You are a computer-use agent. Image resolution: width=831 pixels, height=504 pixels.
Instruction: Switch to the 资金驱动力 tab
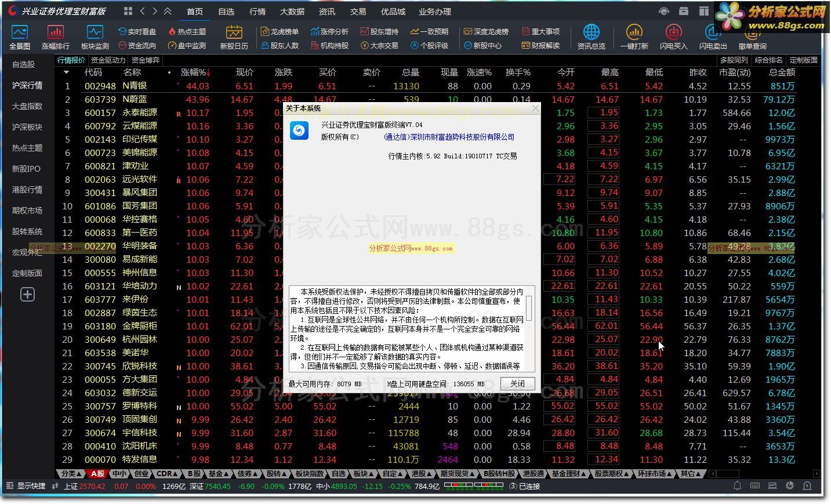[108, 60]
